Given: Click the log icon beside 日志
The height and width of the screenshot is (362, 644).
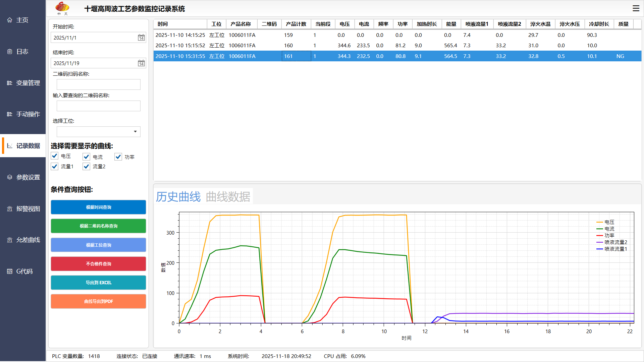Looking at the screenshot, I should click(x=10, y=52).
